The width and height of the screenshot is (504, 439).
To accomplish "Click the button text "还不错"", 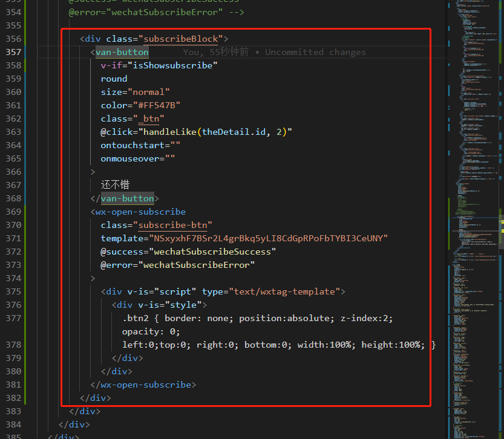I will tap(115, 185).
